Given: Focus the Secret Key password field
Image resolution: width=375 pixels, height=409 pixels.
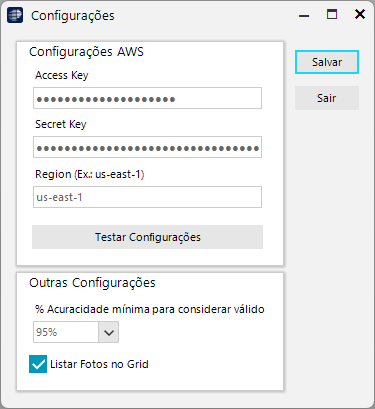Looking at the screenshot, I should tap(147, 147).
